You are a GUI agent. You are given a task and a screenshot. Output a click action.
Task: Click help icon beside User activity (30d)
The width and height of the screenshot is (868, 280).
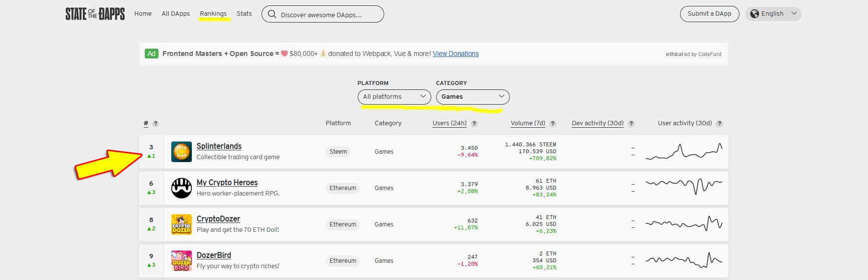tap(719, 124)
